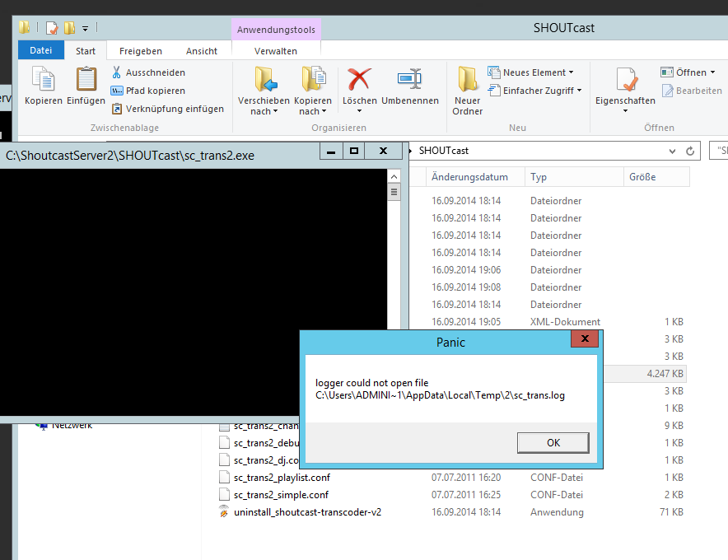Maximize the sc_trans2.exe console window

(x=354, y=151)
